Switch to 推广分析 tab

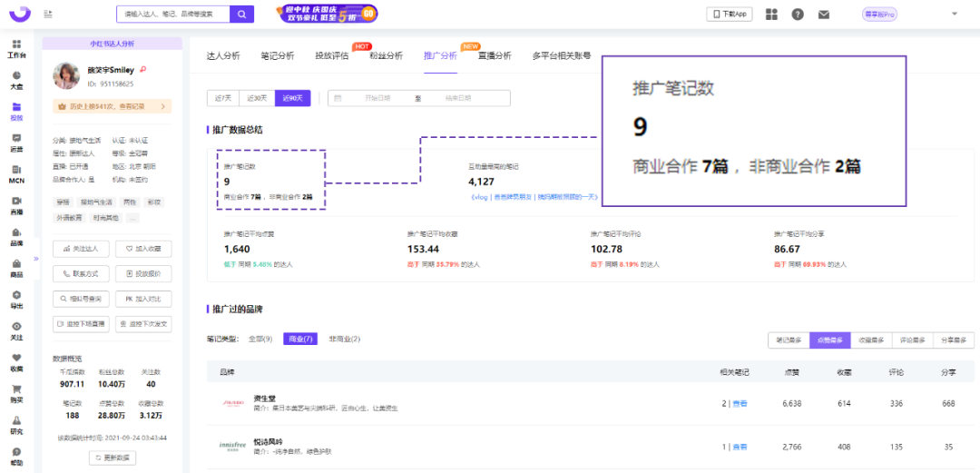[x=440, y=55]
